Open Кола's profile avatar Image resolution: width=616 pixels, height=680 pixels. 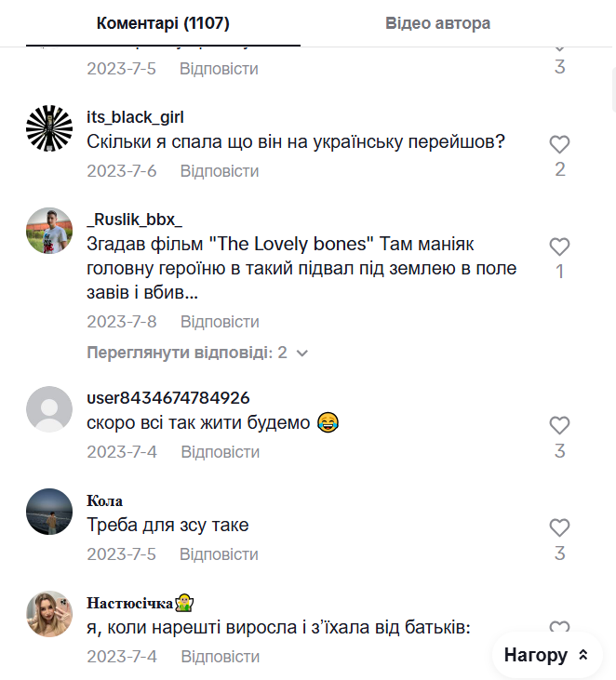pos(49,512)
